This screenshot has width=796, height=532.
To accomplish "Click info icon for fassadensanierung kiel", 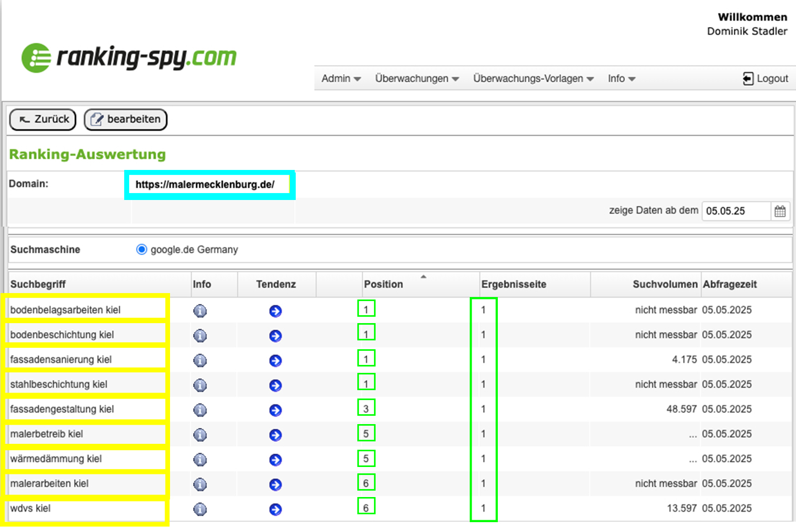I will 200,361.
